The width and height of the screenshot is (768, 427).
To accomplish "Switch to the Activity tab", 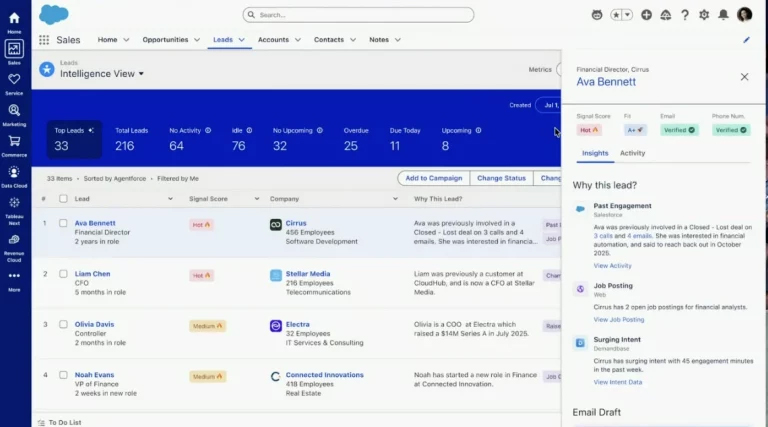I will click(x=632, y=153).
